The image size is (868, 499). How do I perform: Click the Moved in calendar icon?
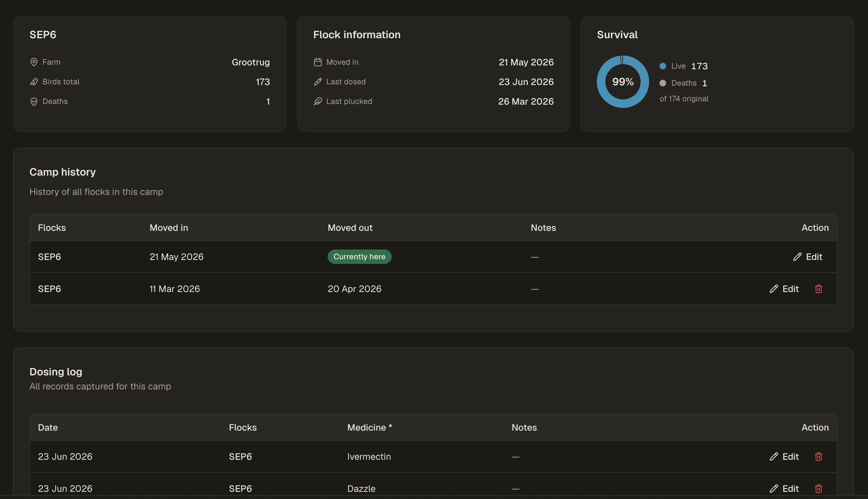318,62
